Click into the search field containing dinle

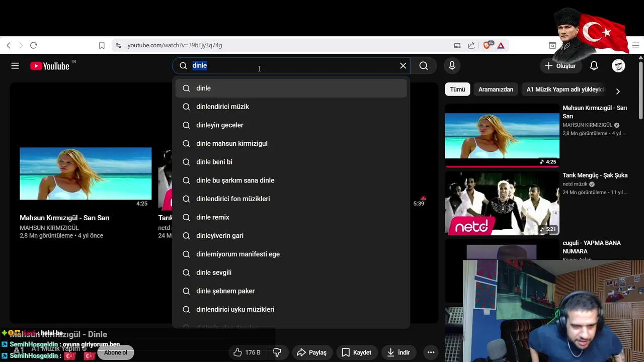[292, 65]
